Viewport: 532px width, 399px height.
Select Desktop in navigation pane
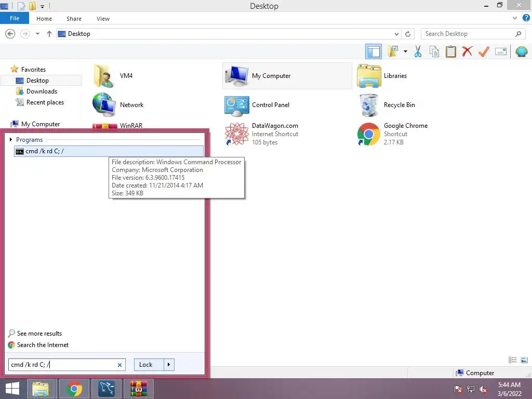point(41,81)
